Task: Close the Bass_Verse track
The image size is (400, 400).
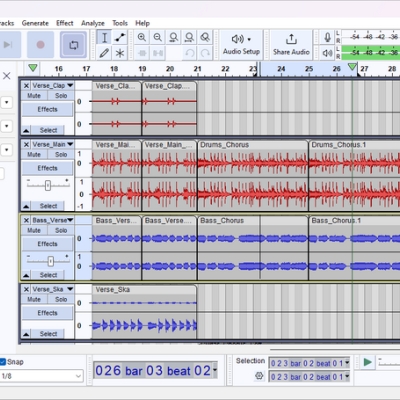Action: (x=26, y=220)
